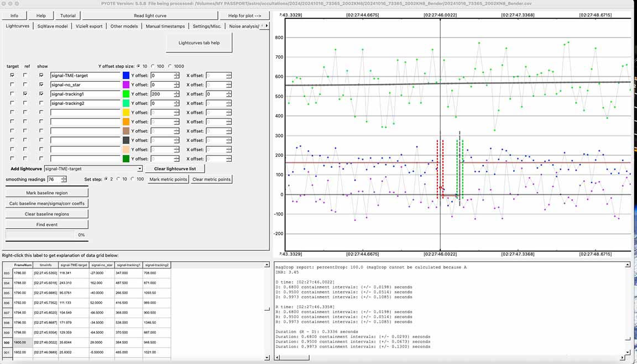Select the signal-tracking1 column header in data grid
The image size is (637, 364).
(x=129, y=265)
